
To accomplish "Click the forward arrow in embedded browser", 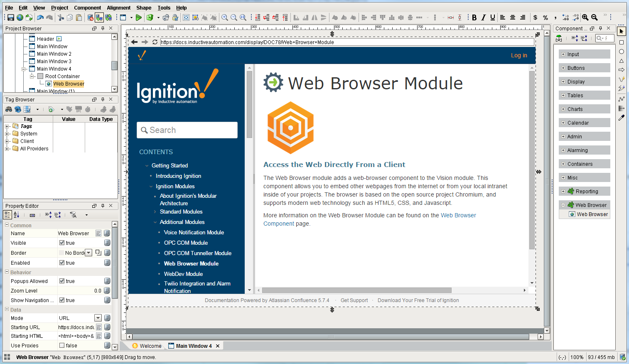I will 145,42.
